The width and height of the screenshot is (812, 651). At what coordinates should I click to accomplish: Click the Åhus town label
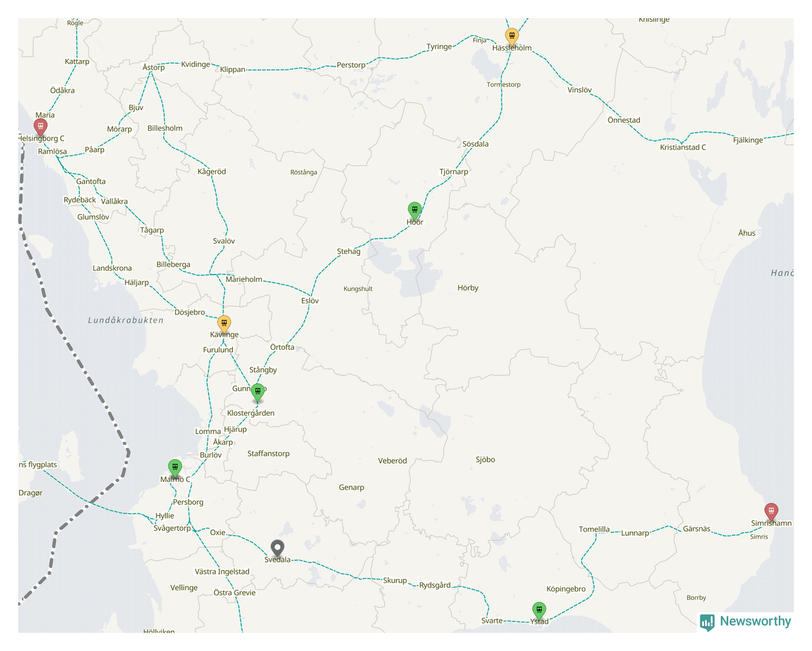coord(747,233)
